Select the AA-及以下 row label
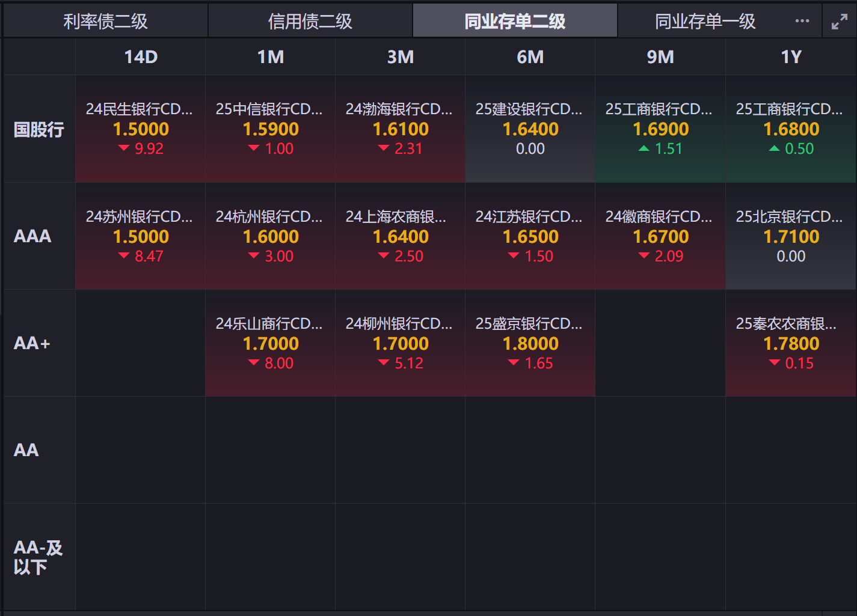857x616 pixels. click(x=39, y=557)
